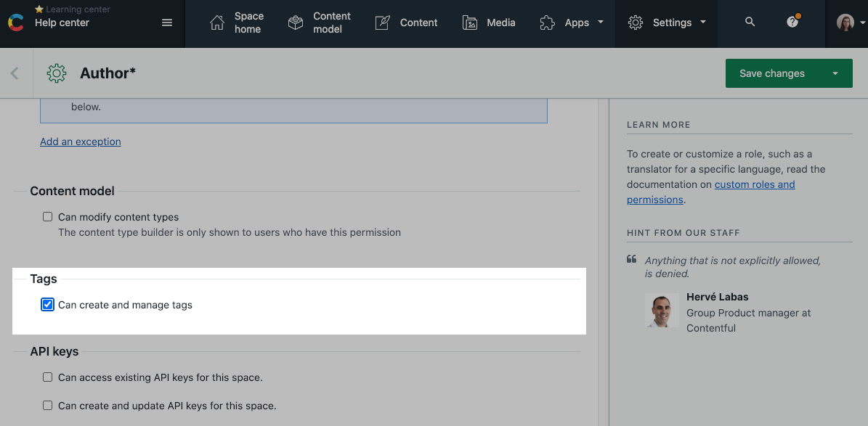868x426 pixels.
Task: Expand the Settings dropdown arrow
Action: point(703,22)
